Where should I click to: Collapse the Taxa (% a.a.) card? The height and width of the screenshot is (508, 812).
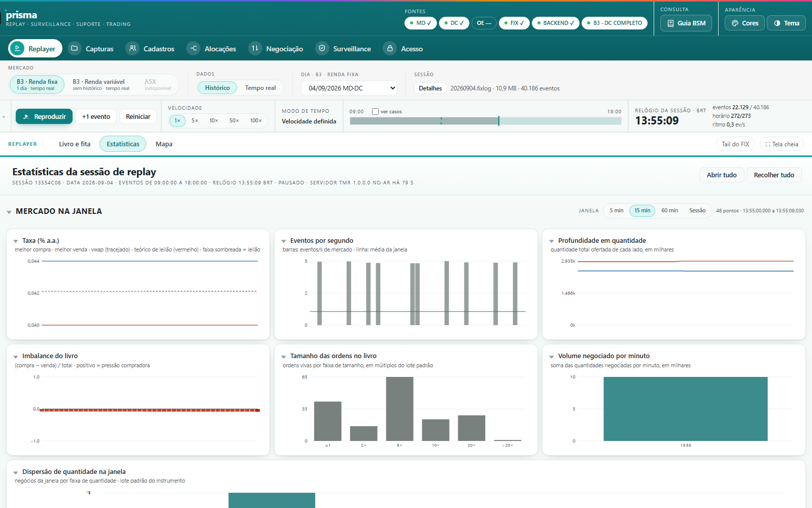coord(16,241)
